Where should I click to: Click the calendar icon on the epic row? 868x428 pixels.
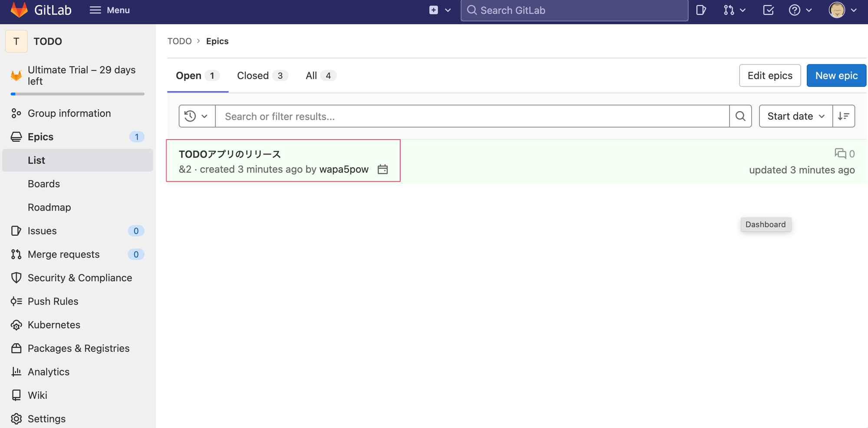[x=382, y=169]
